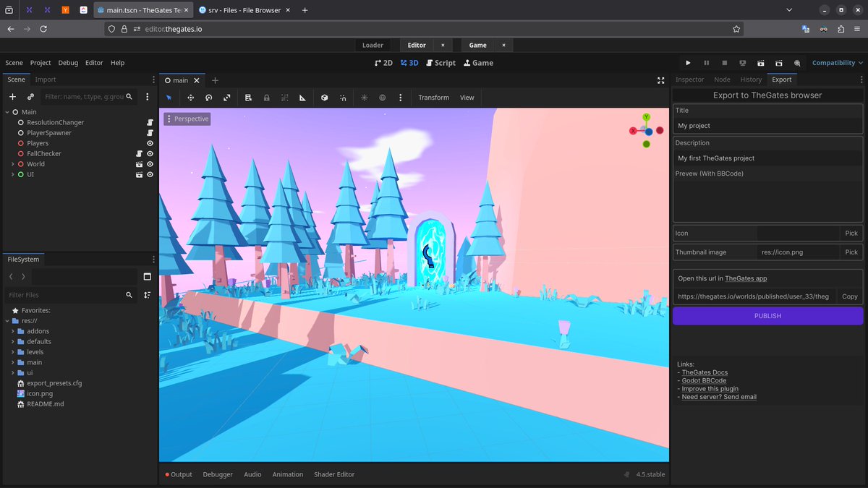Screen dimensions: 868x488
Task: Select the Move tool in the viewport toolbar
Action: 190,97
